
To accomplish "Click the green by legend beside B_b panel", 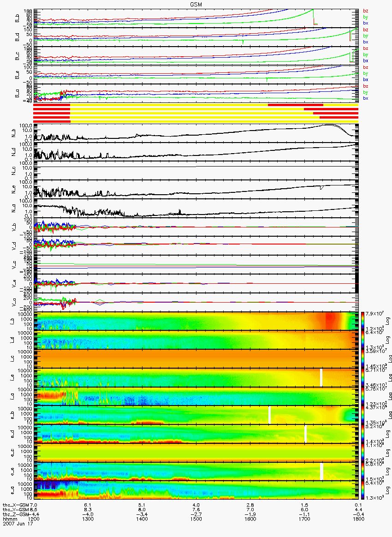I will pos(366,17).
